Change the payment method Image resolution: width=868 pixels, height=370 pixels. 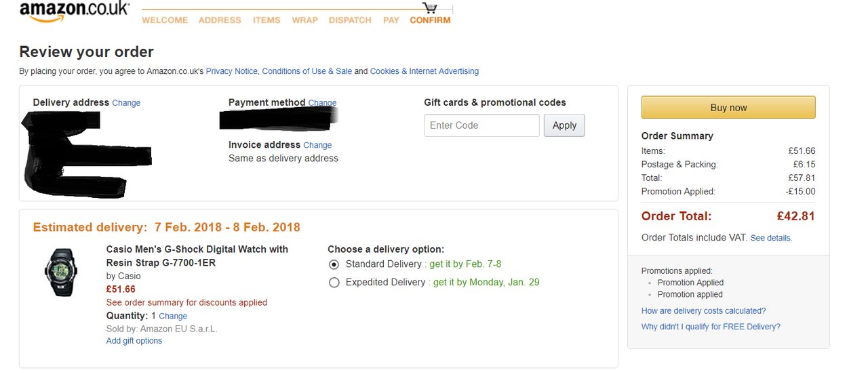[322, 103]
